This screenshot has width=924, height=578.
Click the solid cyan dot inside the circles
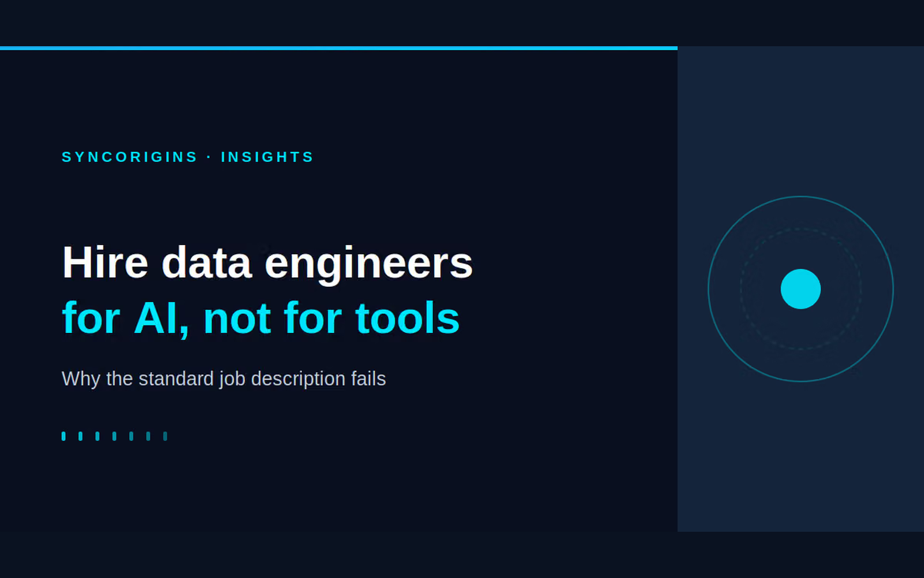point(800,289)
